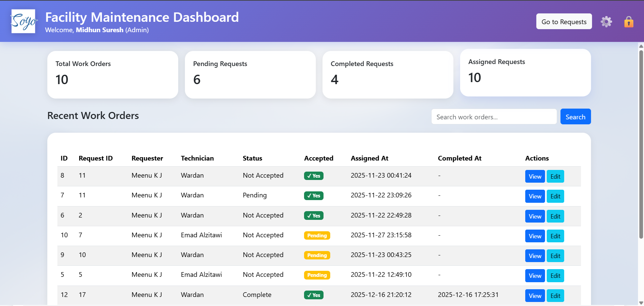
Task: Open the Completed Requests summary card
Action: pyautogui.click(x=388, y=74)
